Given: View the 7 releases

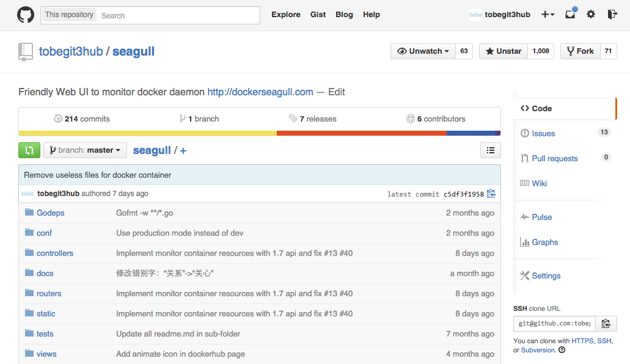Looking at the screenshot, I should 313,119.
